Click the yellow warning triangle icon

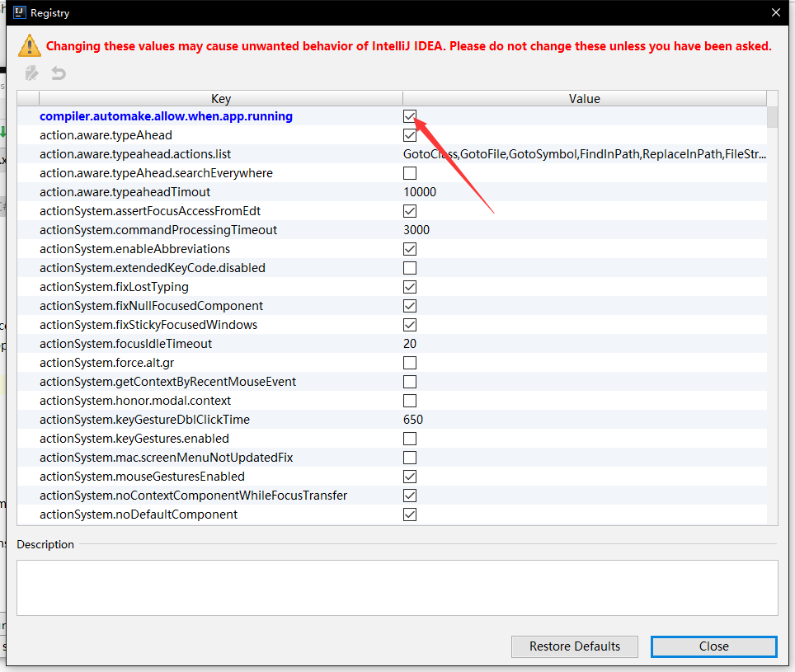pyautogui.click(x=30, y=45)
